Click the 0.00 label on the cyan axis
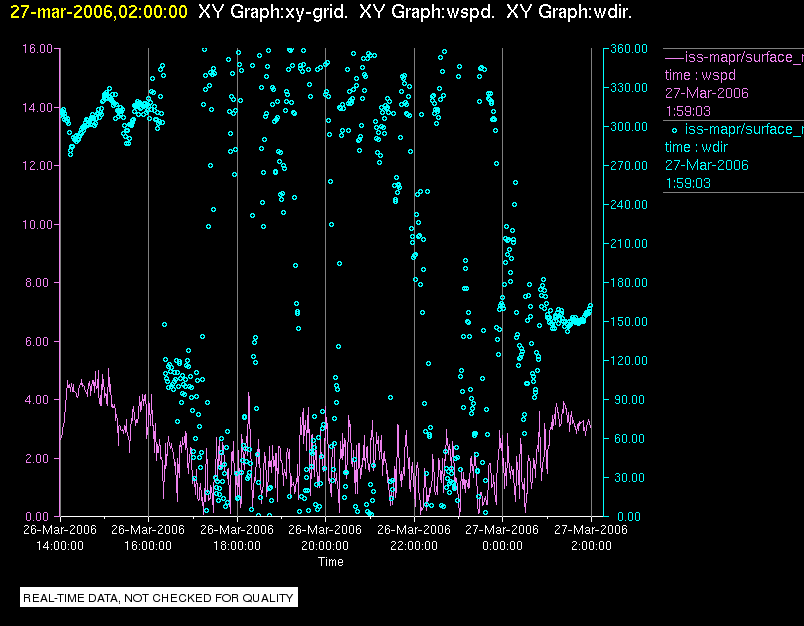The image size is (804, 626). click(x=629, y=516)
